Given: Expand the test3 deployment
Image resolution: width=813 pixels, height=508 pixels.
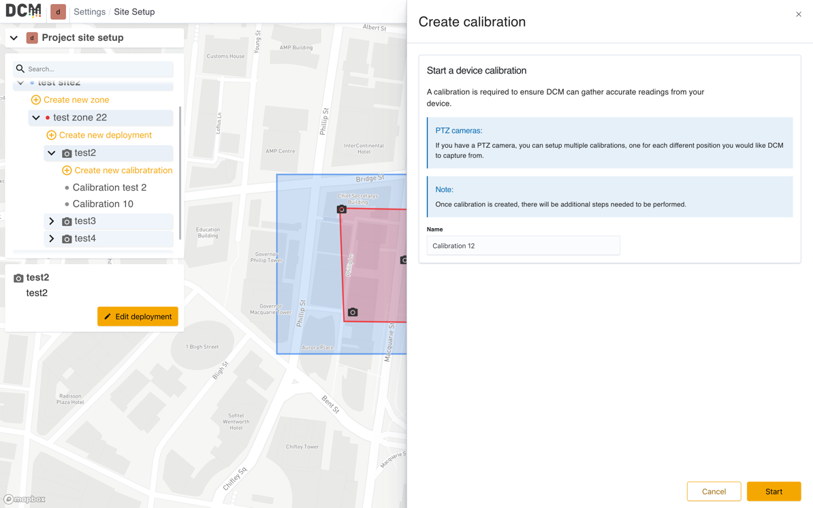Looking at the screenshot, I should (x=51, y=221).
